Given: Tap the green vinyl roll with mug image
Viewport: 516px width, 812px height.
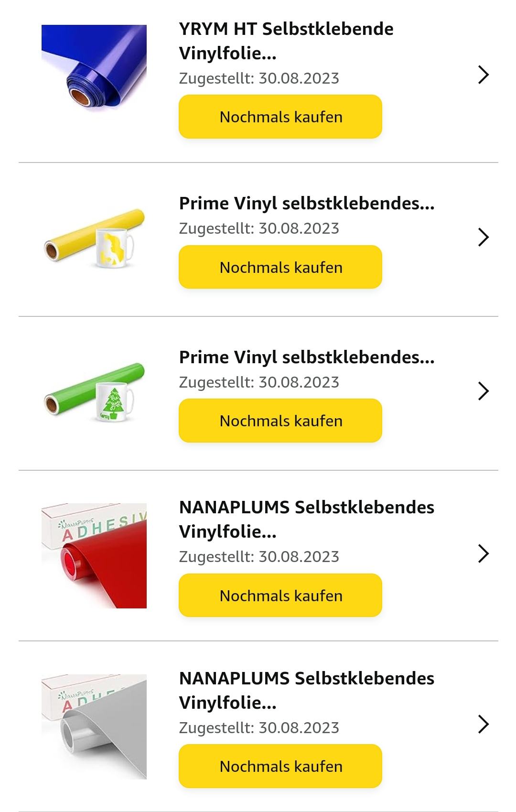Looking at the screenshot, I should click(x=94, y=392).
